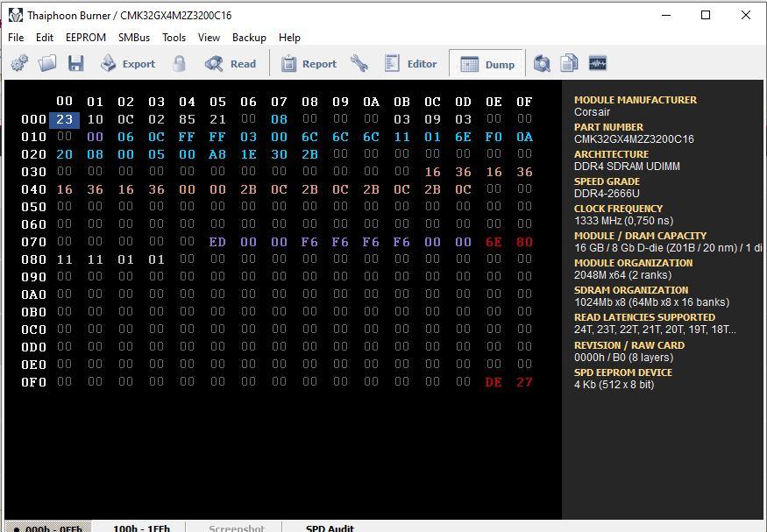Viewport: 767px width, 532px height.
Task: Click the 1333 MHz clock frequency value
Action: (x=623, y=221)
